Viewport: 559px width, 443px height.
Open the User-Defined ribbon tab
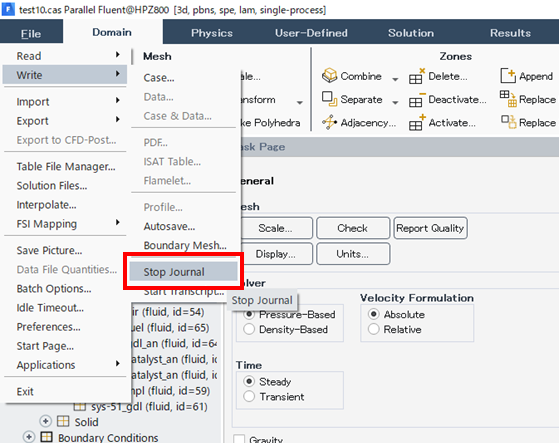(x=311, y=33)
